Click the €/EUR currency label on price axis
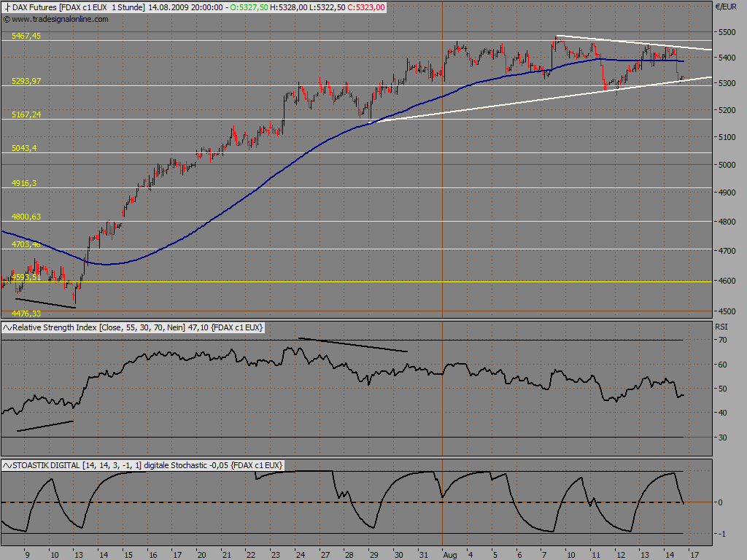Screen dimensions: 747x560 click(x=726, y=7)
